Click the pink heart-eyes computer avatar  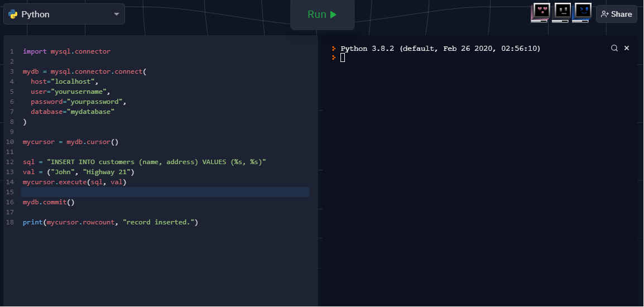tap(541, 12)
